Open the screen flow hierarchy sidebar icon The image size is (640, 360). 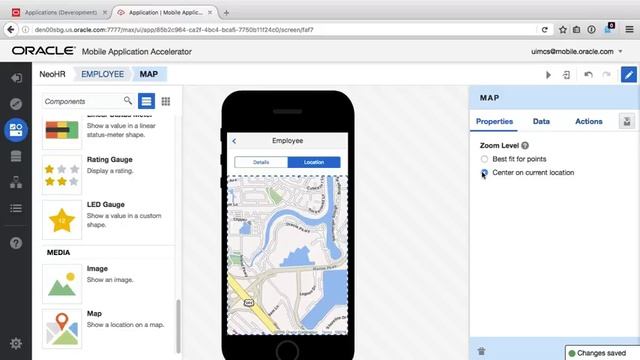(16, 182)
